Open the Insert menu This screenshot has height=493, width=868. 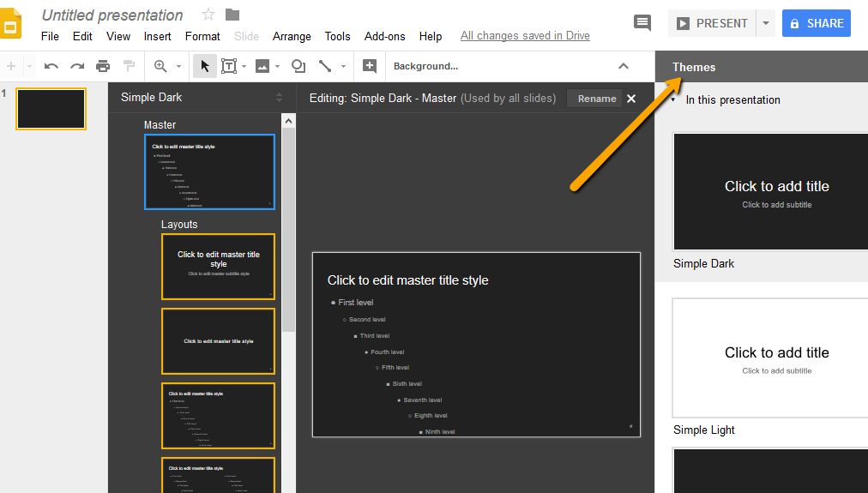click(157, 36)
